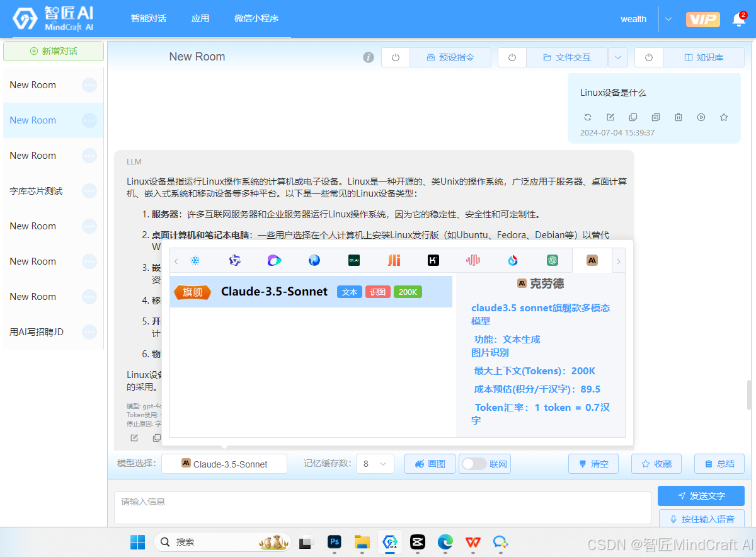Open the Windows Start menu

[137, 542]
